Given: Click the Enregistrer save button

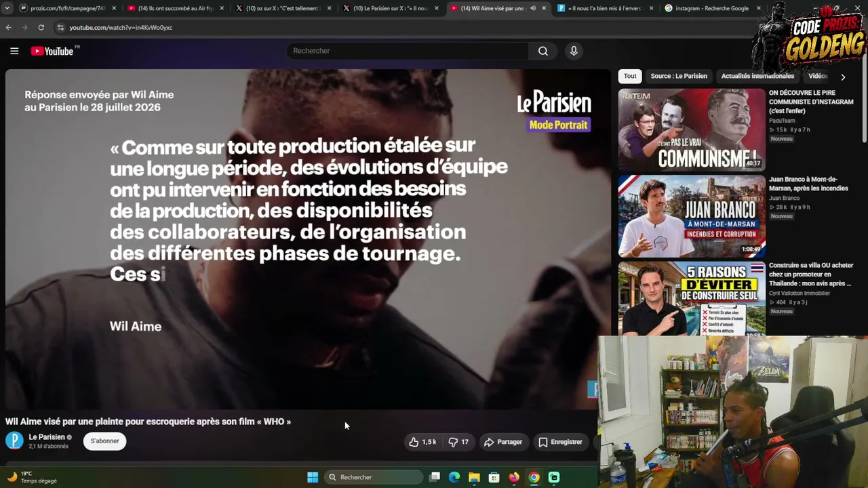Looking at the screenshot, I should pyautogui.click(x=560, y=442).
